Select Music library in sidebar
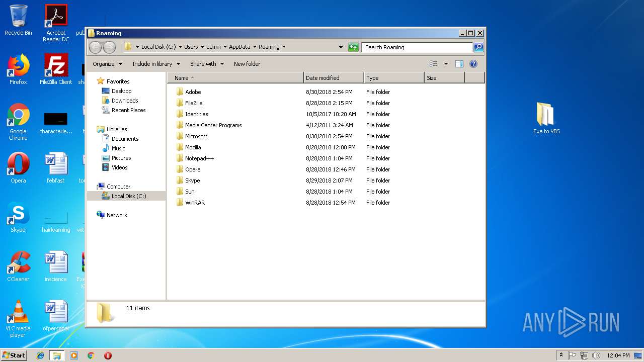 point(118,148)
